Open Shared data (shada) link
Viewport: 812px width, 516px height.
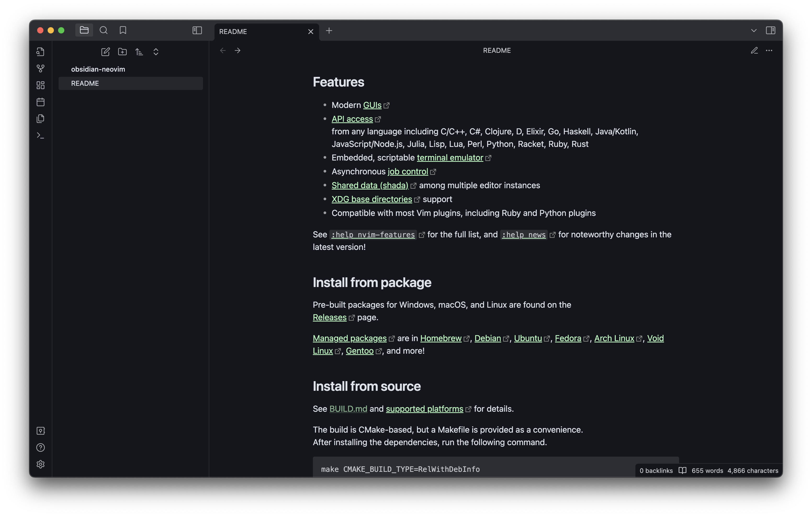point(370,185)
